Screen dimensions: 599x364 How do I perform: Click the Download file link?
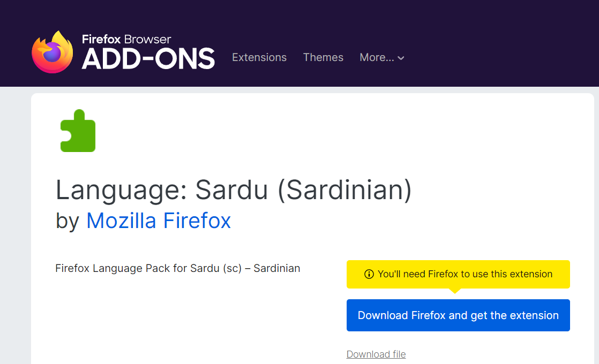pos(376,354)
